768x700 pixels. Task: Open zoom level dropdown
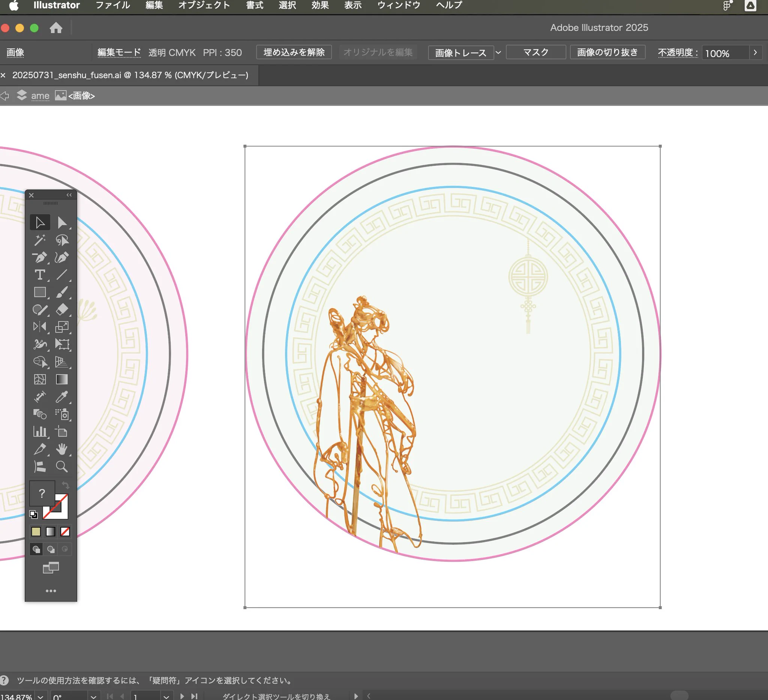40,697
